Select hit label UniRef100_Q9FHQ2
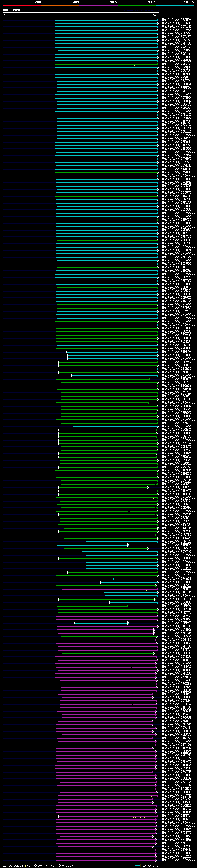The width and height of the screenshot is (197, 868). click(177, 101)
